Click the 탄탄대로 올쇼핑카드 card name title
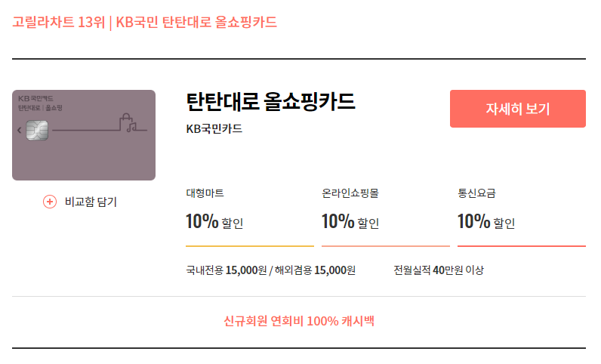 click(x=270, y=102)
